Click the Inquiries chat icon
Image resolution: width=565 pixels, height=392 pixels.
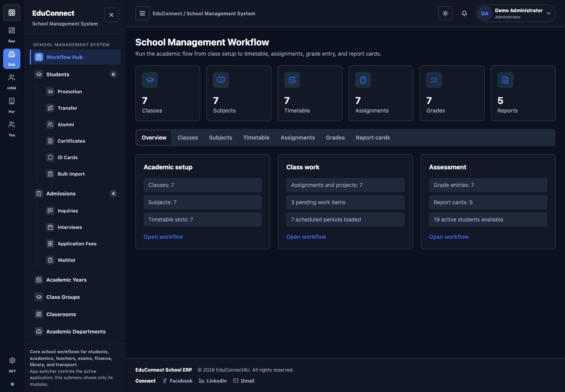pyautogui.click(x=50, y=211)
